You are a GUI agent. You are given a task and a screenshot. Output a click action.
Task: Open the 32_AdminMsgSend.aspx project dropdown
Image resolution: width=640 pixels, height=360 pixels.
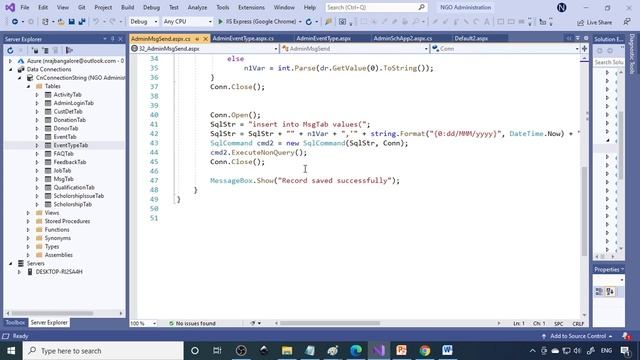pos(204,49)
